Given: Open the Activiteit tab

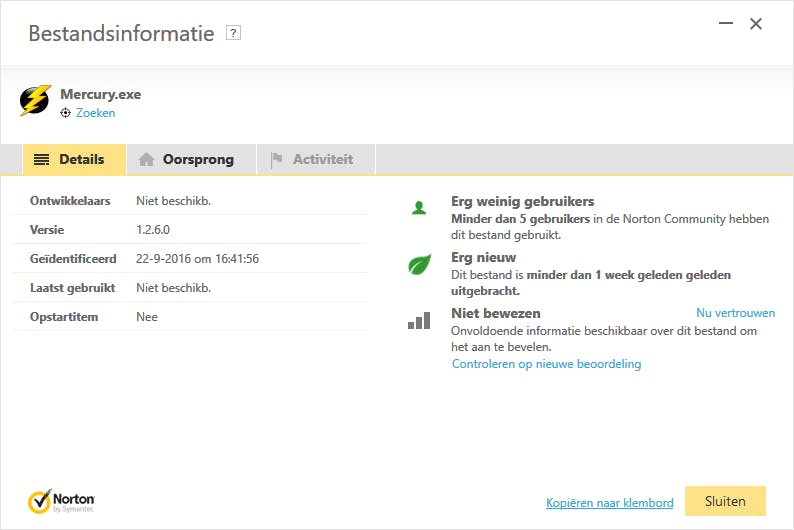Looking at the screenshot, I should (313, 159).
